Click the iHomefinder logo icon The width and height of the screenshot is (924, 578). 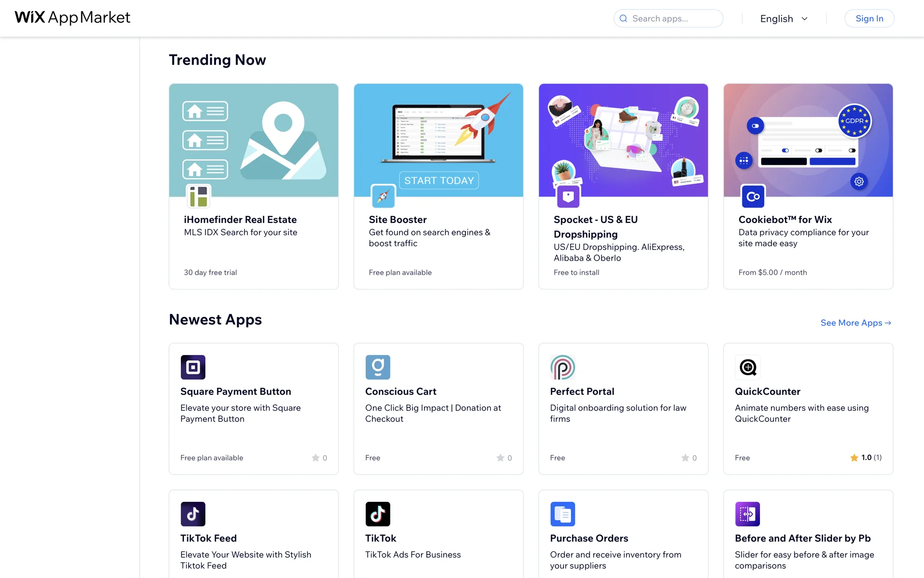click(198, 197)
